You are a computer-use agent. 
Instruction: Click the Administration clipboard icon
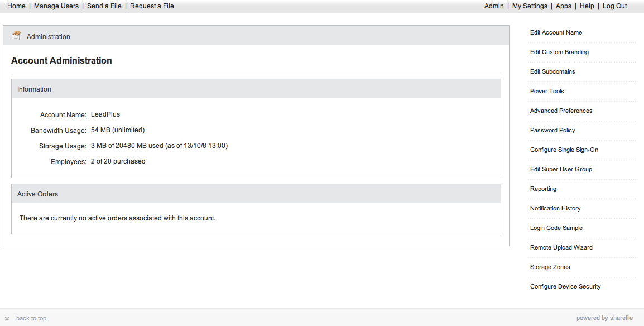pos(16,36)
